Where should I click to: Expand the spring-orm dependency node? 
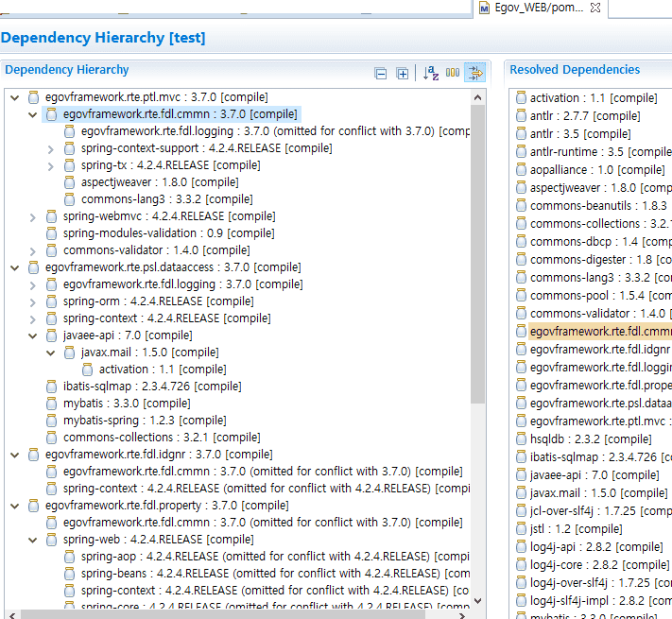click(x=33, y=301)
